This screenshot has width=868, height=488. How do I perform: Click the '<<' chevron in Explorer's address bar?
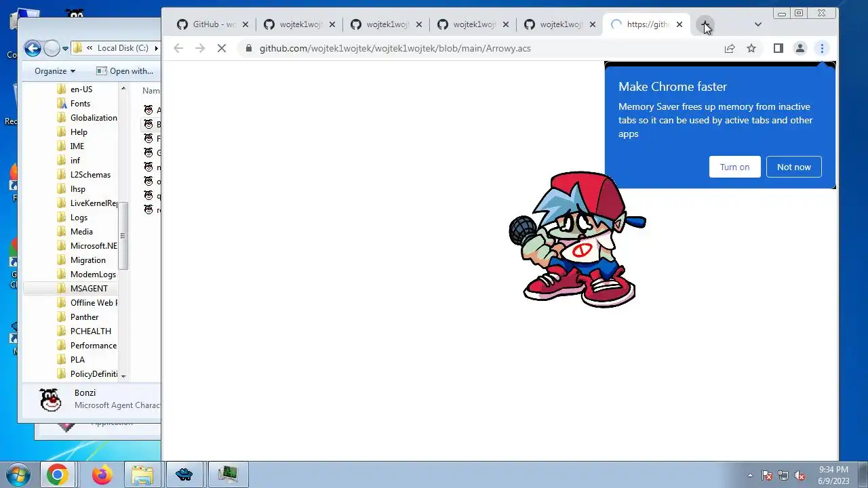pyautogui.click(x=90, y=48)
